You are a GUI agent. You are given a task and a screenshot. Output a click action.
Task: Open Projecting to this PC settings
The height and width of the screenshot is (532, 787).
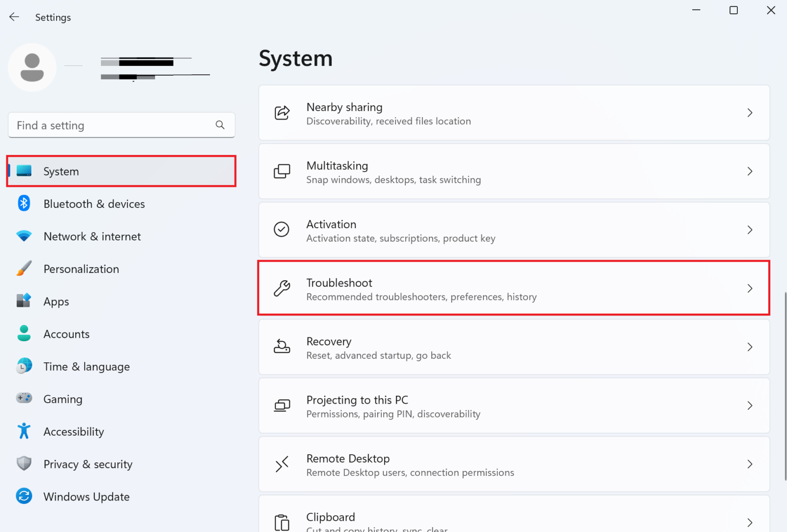click(x=514, y=406)
